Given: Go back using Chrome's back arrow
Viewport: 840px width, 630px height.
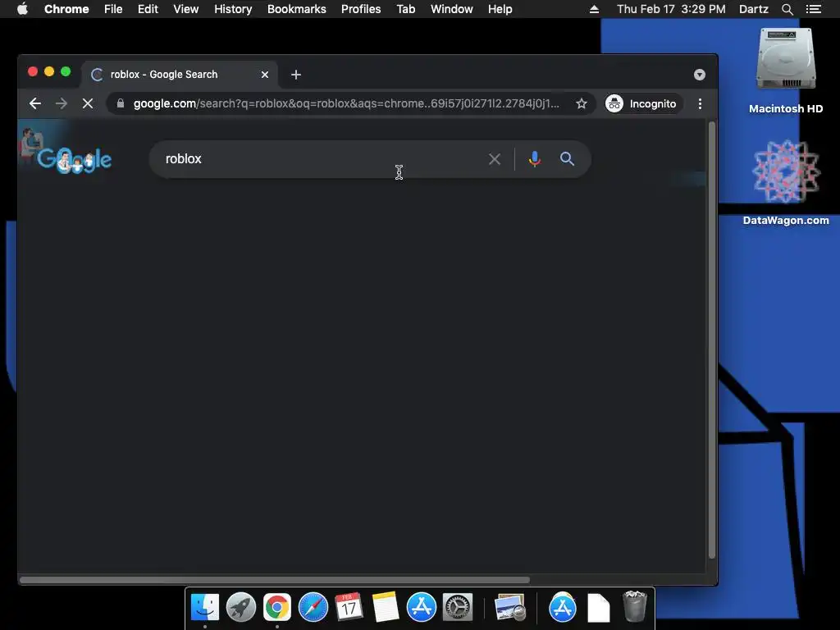Looking at the screenshot, I should coord(35,103).
